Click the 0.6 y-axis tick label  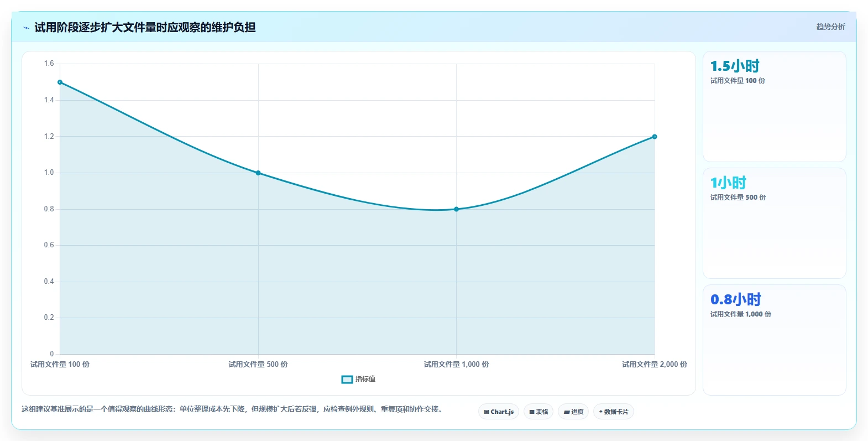tap(49, 245)
